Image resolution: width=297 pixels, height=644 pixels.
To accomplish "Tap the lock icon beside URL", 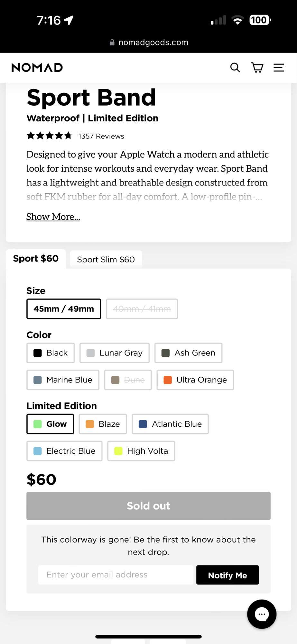I will point(112,43).
